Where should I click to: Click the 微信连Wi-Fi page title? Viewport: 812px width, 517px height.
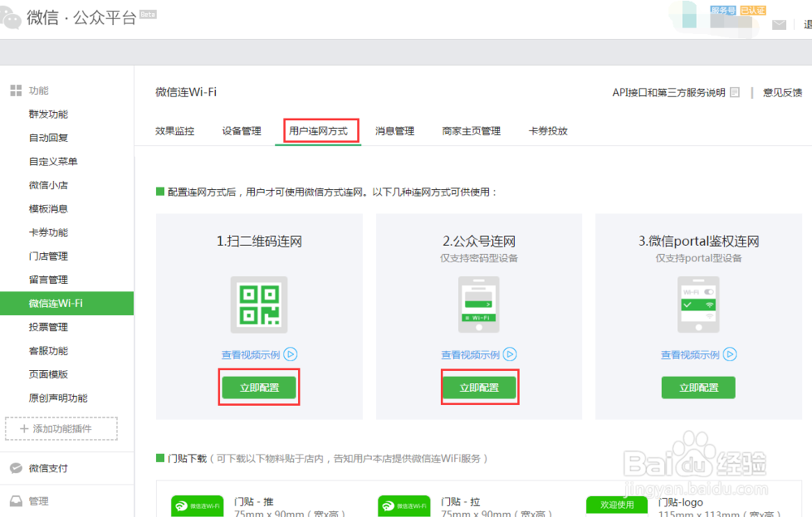186,92
